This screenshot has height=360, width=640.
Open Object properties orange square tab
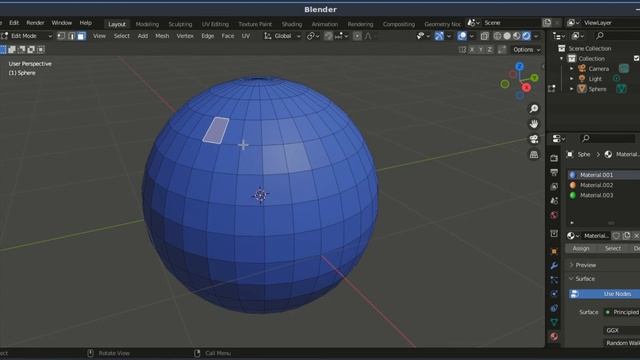coord(554,251)
